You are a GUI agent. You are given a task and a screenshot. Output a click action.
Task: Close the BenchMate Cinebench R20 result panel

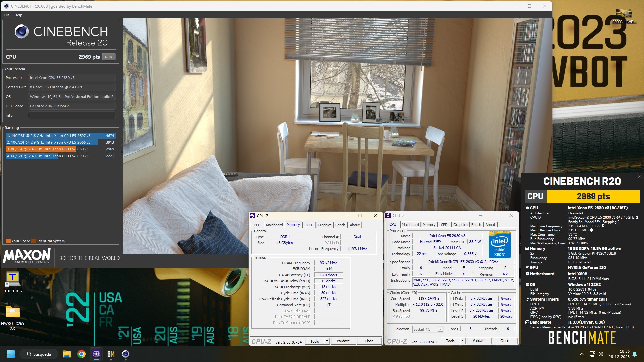tap(639, 177)
